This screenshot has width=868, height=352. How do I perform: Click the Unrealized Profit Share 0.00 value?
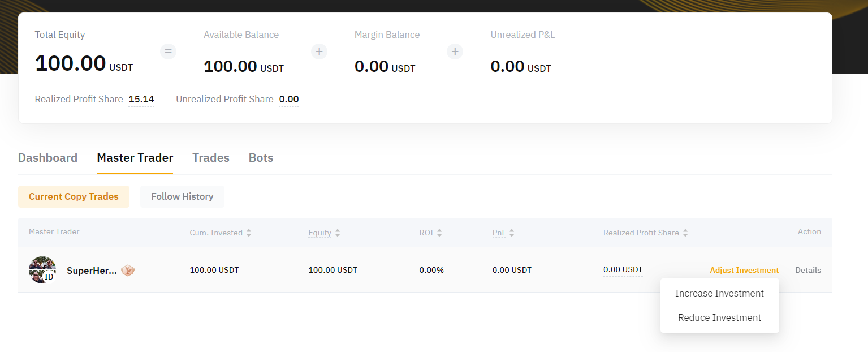(x=288, y=99)
